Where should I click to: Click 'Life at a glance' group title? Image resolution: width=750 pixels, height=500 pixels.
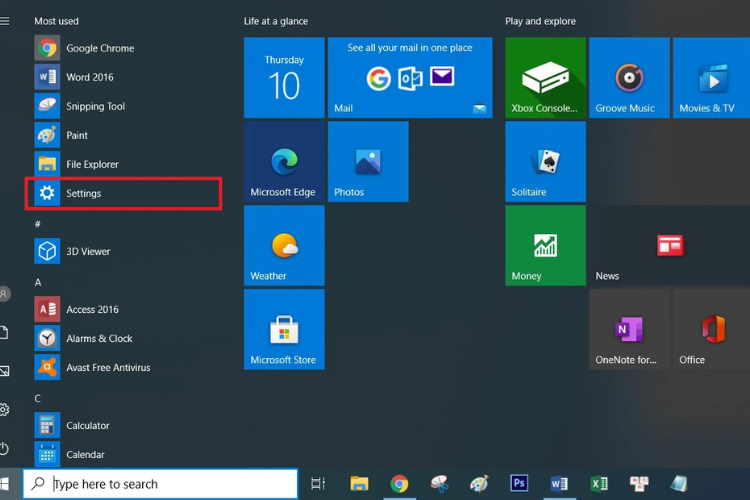[x=276, y=21]
